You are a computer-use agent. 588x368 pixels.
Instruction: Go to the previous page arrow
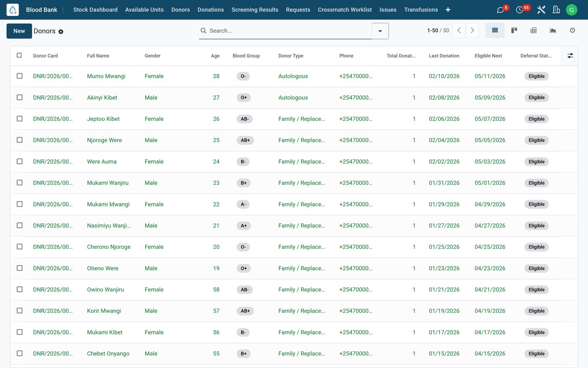(x=459, y=31)
